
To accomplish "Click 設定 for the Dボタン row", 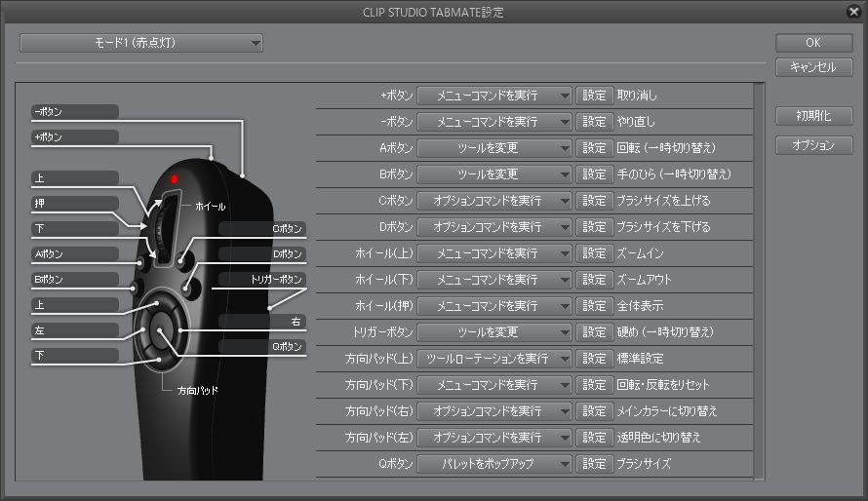I will click(x=594, y=227).
